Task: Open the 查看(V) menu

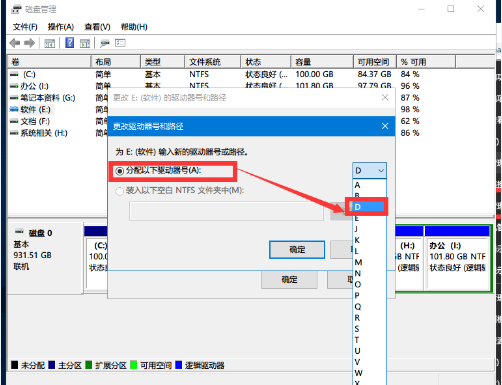Action: [97, 27]
